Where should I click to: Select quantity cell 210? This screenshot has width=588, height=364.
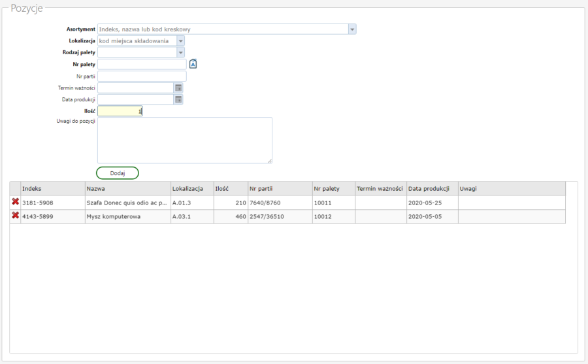(231, 203)
